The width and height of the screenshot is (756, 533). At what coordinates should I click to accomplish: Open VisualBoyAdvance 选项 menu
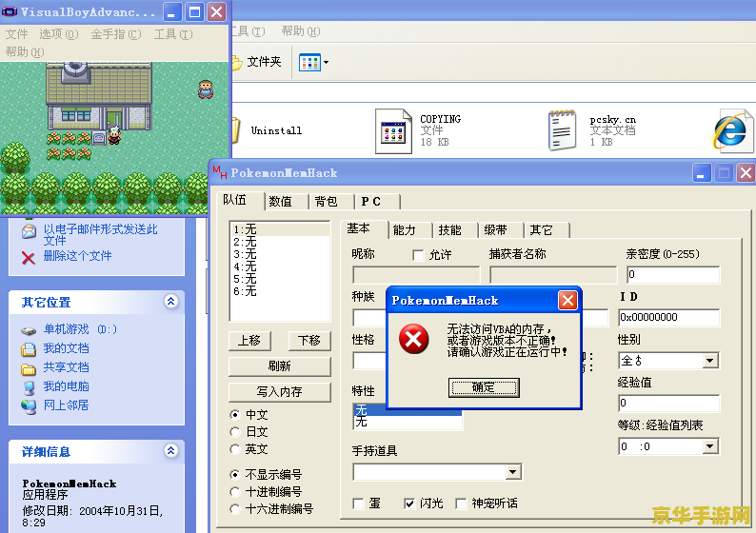[58, 34]
